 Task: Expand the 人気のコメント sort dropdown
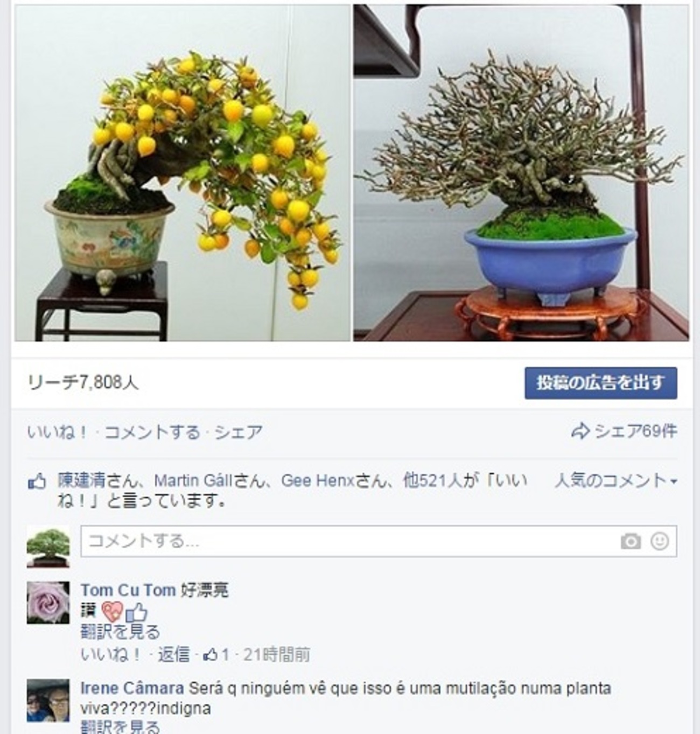click(615, 480)
